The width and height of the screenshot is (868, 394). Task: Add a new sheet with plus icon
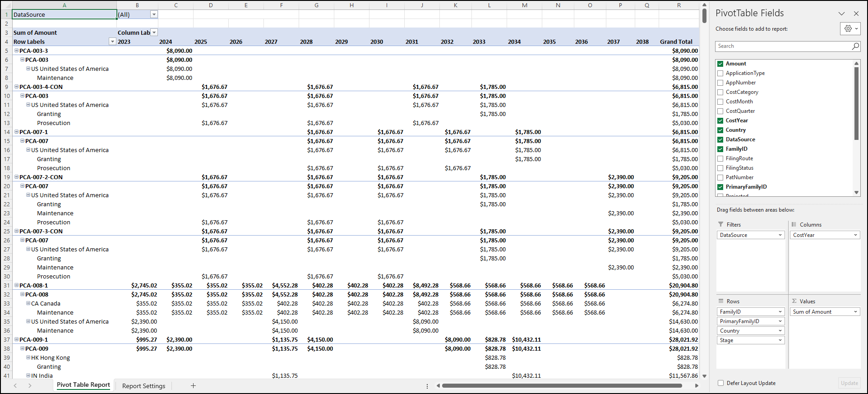pyautogui.click(x=193, y=385)
